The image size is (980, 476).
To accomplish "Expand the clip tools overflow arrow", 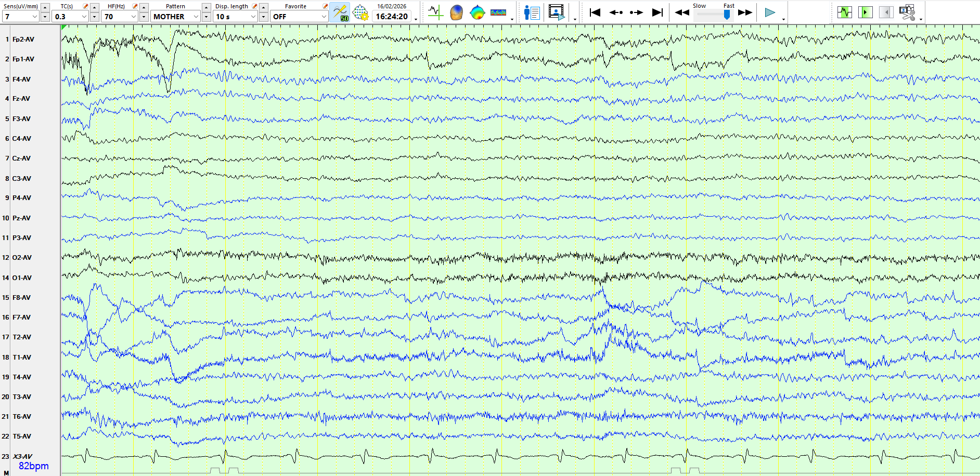I will pyautogui.click(x=921, y=19).
